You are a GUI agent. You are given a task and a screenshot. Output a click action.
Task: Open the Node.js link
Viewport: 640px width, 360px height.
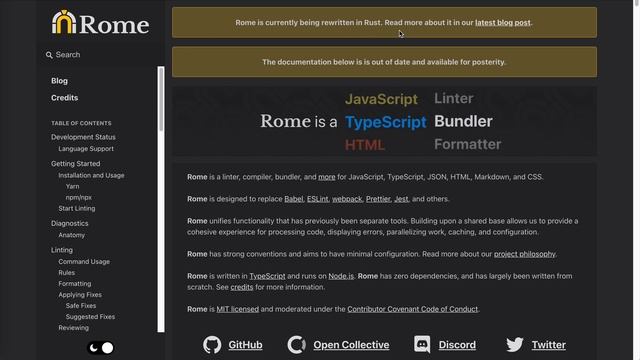click(x=341, y=276)
